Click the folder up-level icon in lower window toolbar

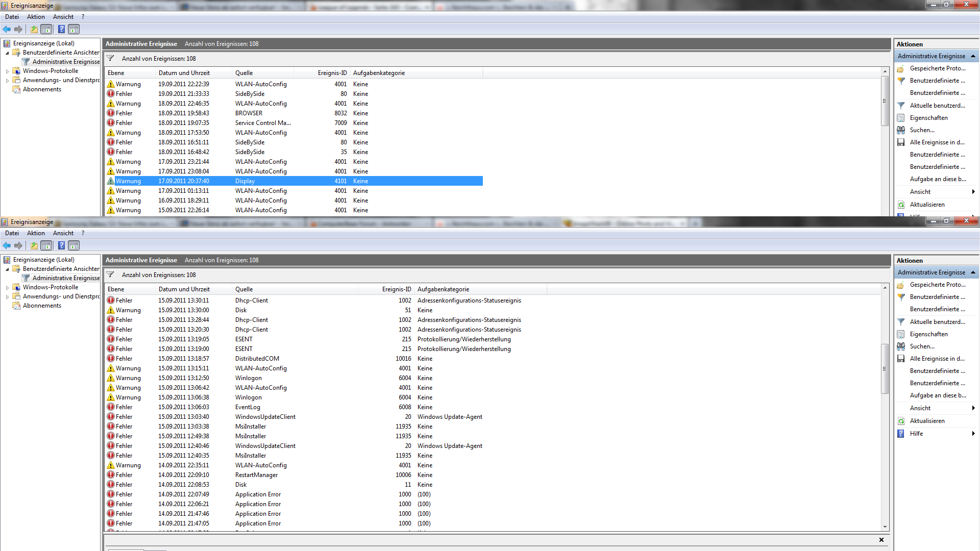tap(34, 246)
